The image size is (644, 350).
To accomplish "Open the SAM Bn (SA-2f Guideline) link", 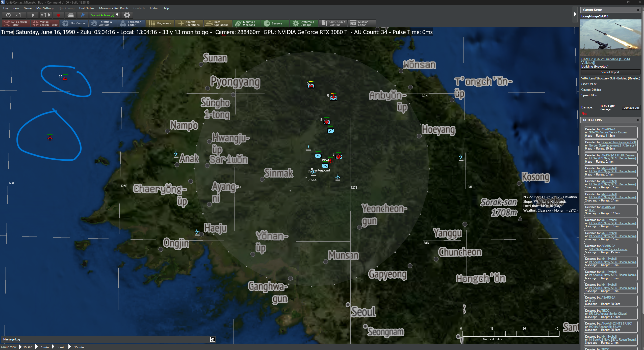I will tap(605, 61).
